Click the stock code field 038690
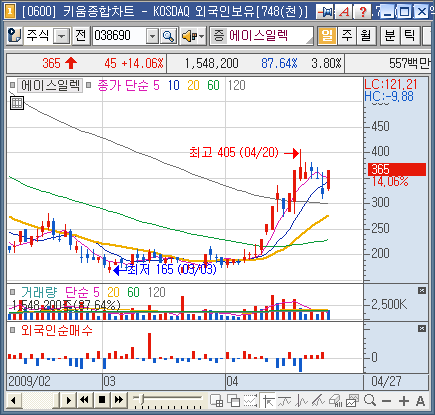 119,36
